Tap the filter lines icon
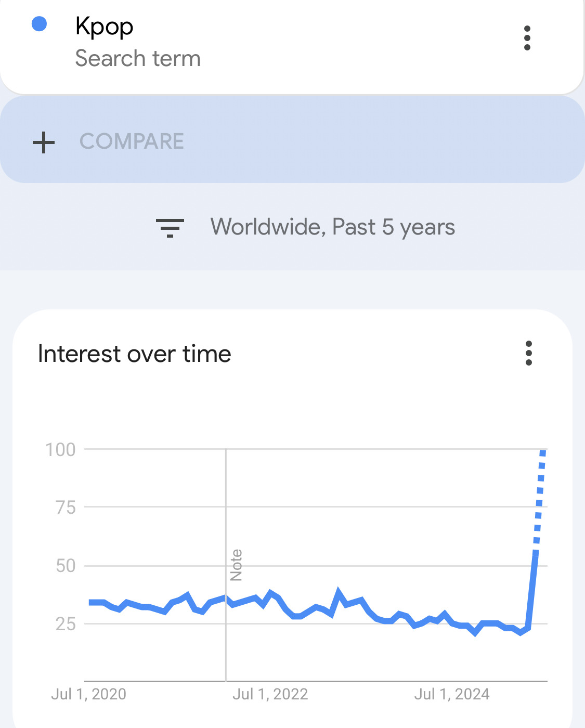 pyautogui.click(x=170, y=228)
